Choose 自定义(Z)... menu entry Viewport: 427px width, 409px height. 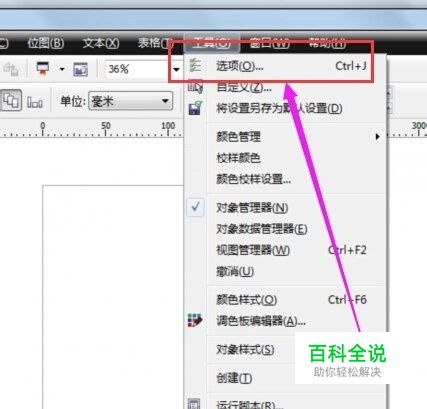[x=285, y=87]
